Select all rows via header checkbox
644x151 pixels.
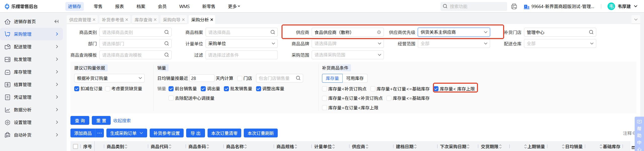[75, 146]
